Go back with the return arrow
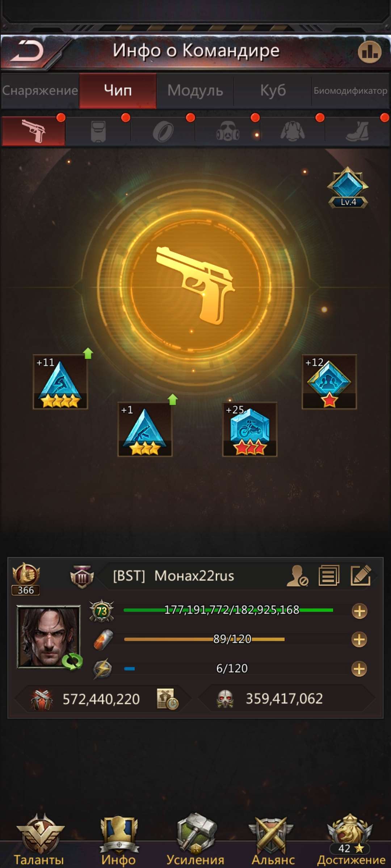Screen dimensions: 391x868 pyautogui.click(x=27, y=51)
